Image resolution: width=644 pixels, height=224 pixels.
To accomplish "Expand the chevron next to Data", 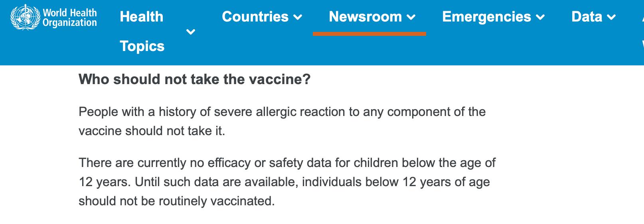I will pos(611,17).
